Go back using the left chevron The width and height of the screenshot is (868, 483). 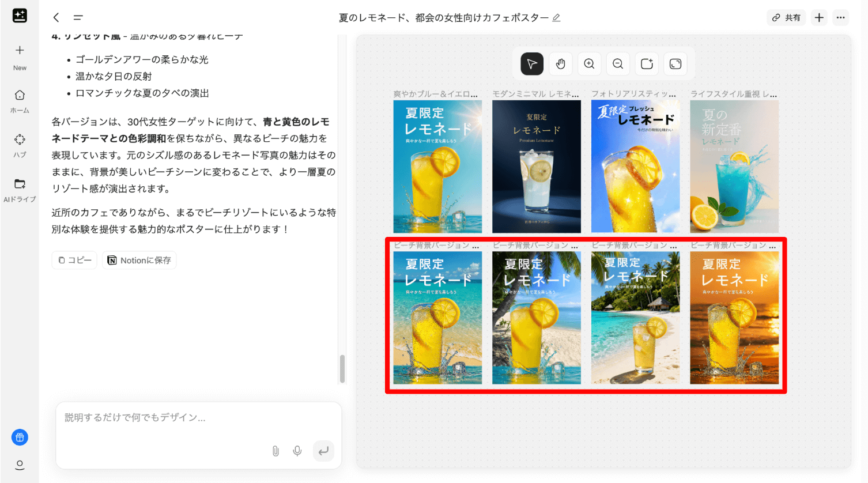tap(56, 18)
